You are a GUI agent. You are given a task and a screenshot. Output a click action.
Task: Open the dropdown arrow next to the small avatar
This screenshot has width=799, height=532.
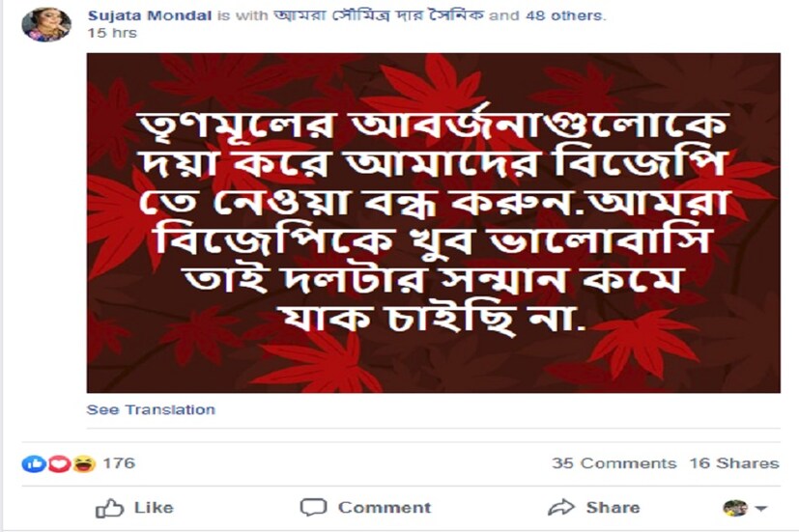click(761, 509)
